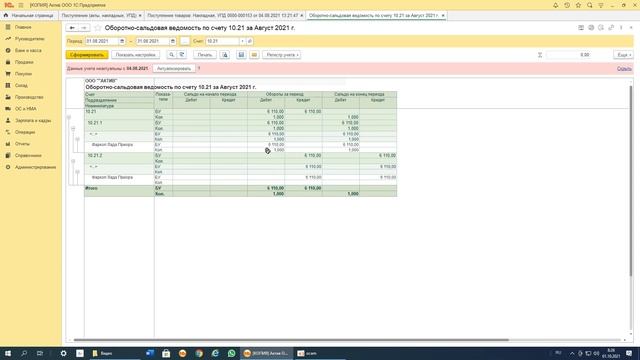This screenshot has height=360, width=640.
Task: Open notifications bell in title bar
Action: (556, 5)
